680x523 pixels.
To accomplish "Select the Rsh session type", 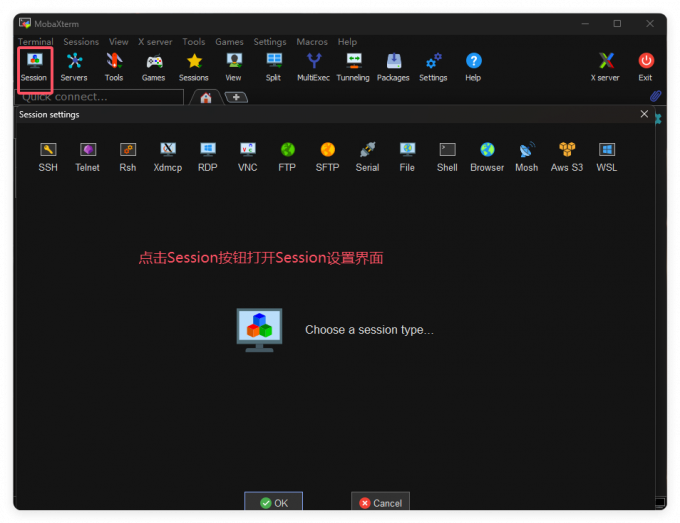I will [x=128, y=157].
